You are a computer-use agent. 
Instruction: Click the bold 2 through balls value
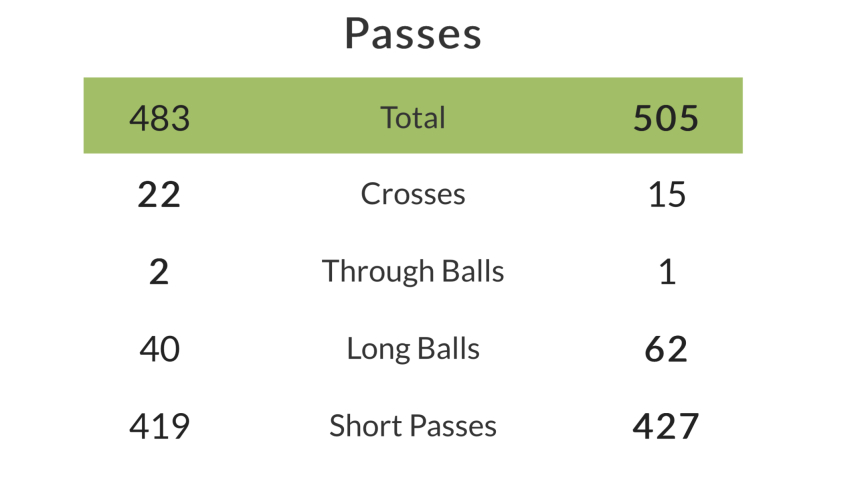point(159,272)
